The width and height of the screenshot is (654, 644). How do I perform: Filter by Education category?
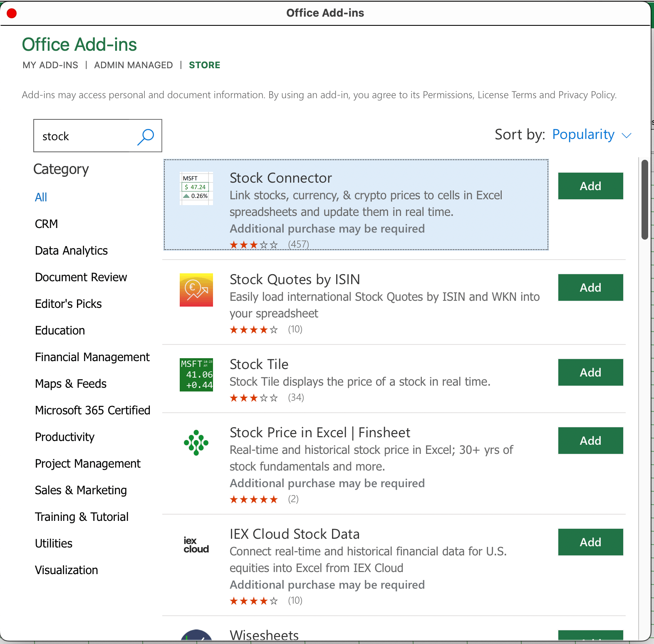tap(60, 330)
